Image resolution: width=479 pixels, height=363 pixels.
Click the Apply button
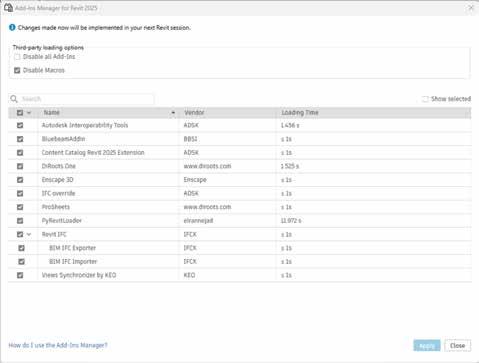click(x=427, y=346)
